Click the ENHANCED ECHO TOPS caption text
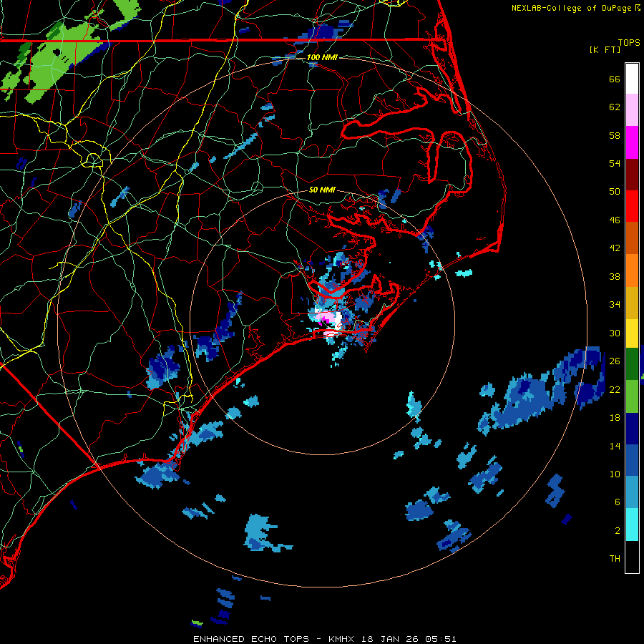644x644 pixels. (251, 639)
